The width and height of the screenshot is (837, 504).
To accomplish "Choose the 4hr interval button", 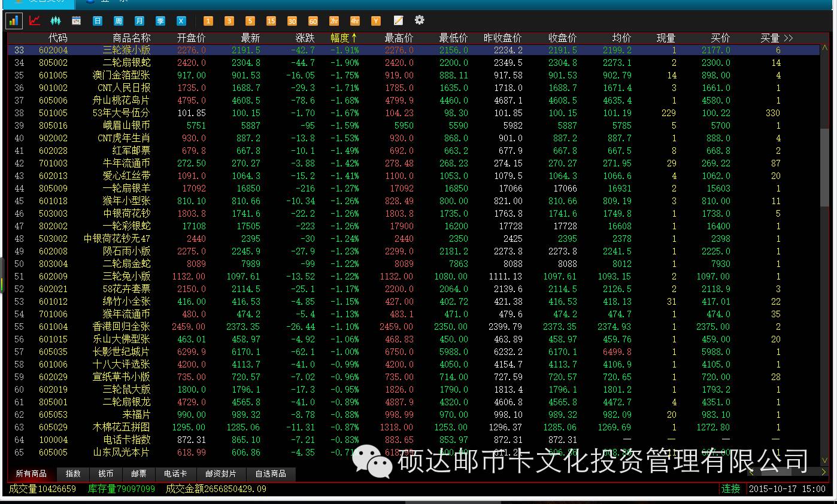I will coord(355,21).
